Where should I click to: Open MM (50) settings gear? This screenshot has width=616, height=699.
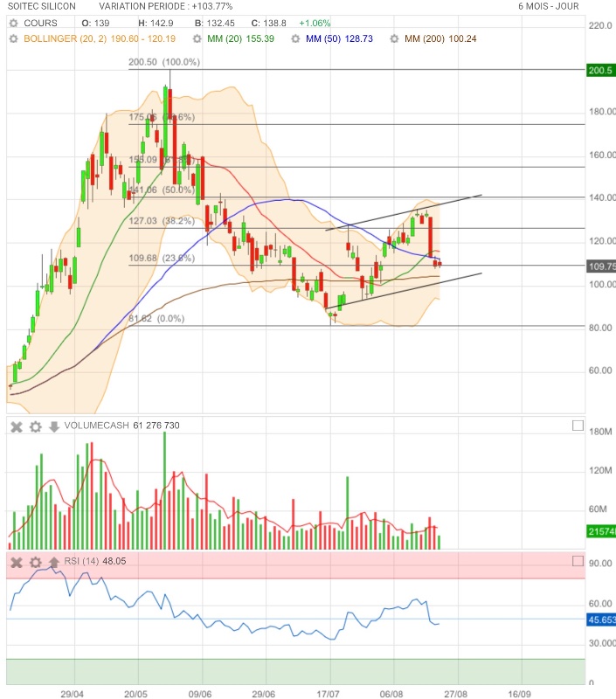(x=295, y=38)
